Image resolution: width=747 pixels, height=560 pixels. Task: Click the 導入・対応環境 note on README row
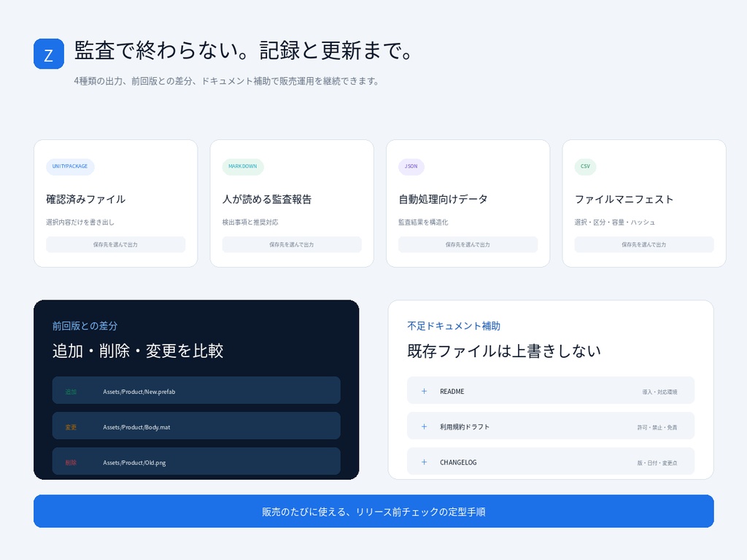[x=659, y=392]
